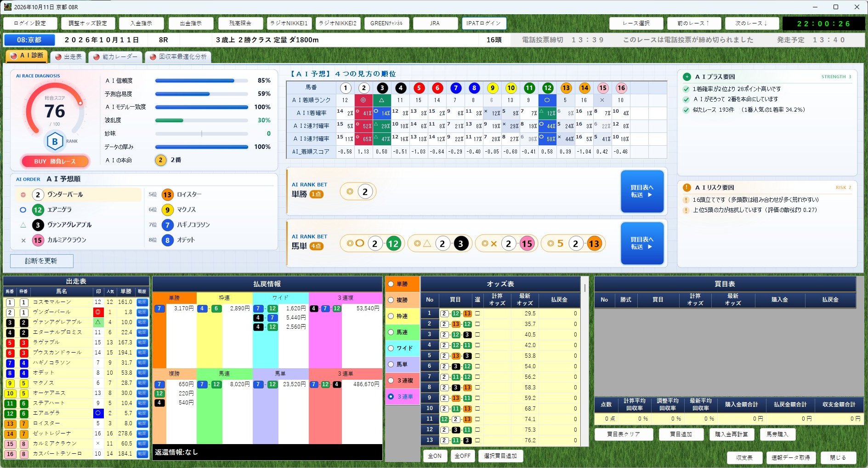The image size is (868, 468).
Task: Click the IPATログイン button
Action: point(484,23)
